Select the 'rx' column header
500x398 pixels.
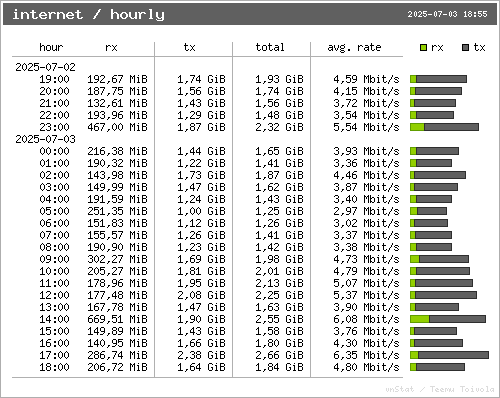pyautogui.click(x=111, y=48)
